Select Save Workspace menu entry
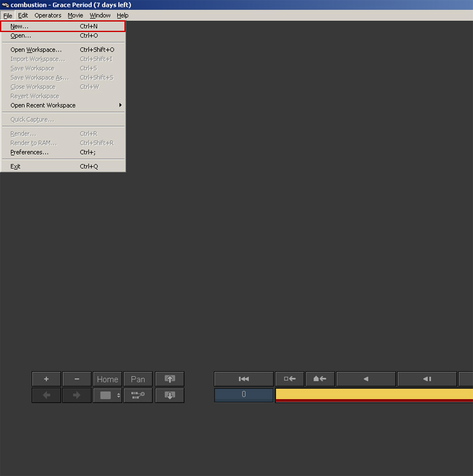This screenshot has height=476, width=473. tap(63, 68)
